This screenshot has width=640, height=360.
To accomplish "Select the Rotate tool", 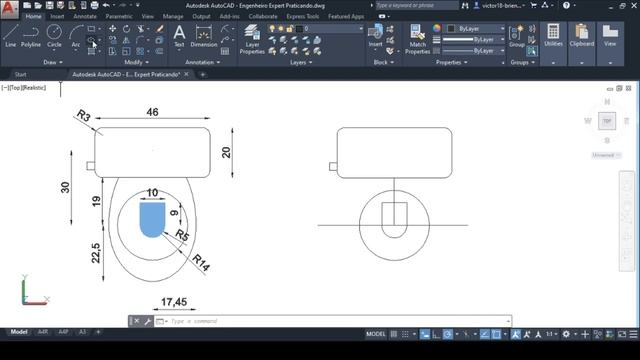I will tap(127, 29).
